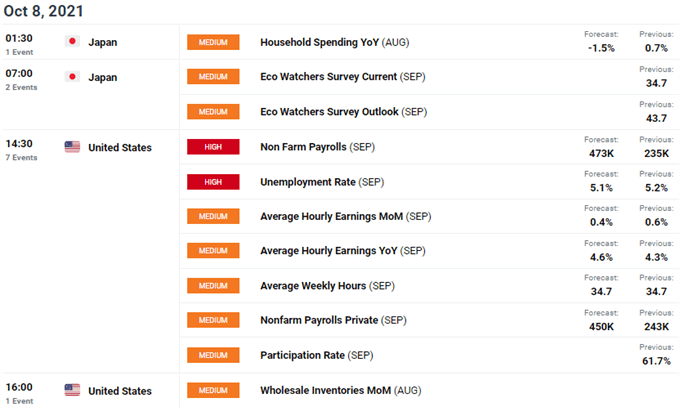Click MEDIUM badge next to Wholesale Inventories MoM

click(x=213, y=390)
